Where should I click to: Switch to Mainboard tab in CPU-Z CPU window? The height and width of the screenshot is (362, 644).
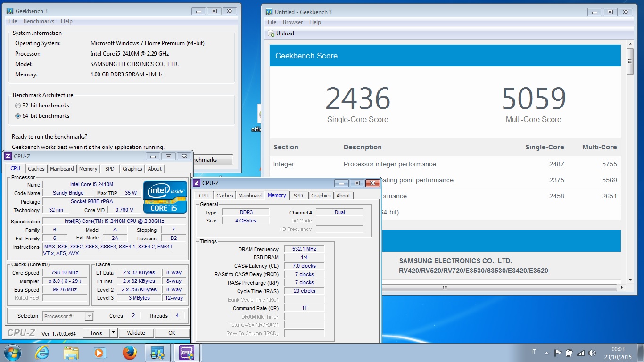pyautogui.click(x=62, y=169)
